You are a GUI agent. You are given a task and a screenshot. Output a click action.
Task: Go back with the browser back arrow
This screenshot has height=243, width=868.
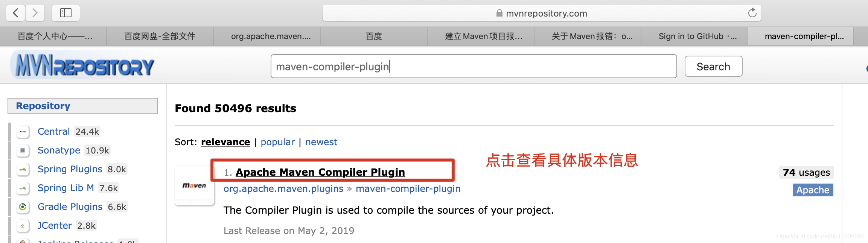[x=16, y=13]
